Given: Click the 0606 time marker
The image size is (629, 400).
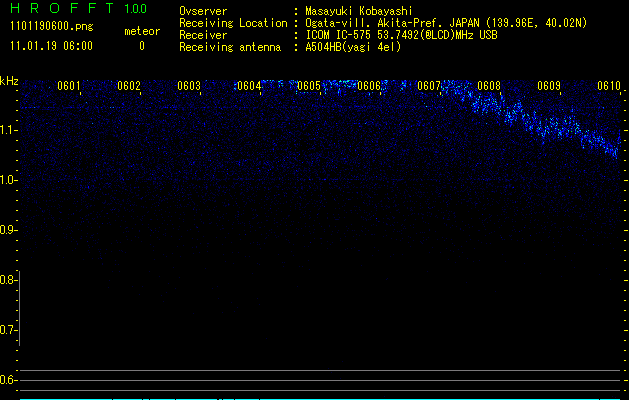Looking at the screenshot, I should [369, 86].
